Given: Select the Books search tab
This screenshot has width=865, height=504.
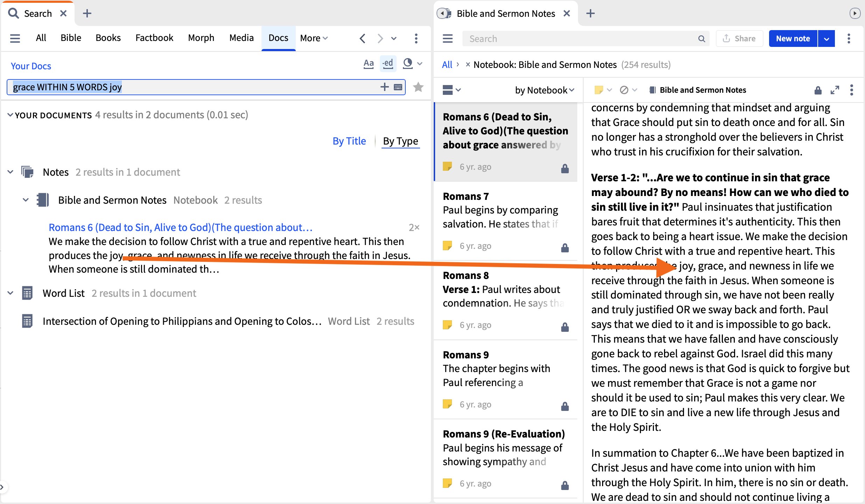Looking at the screenshot, I should (108, 38).
